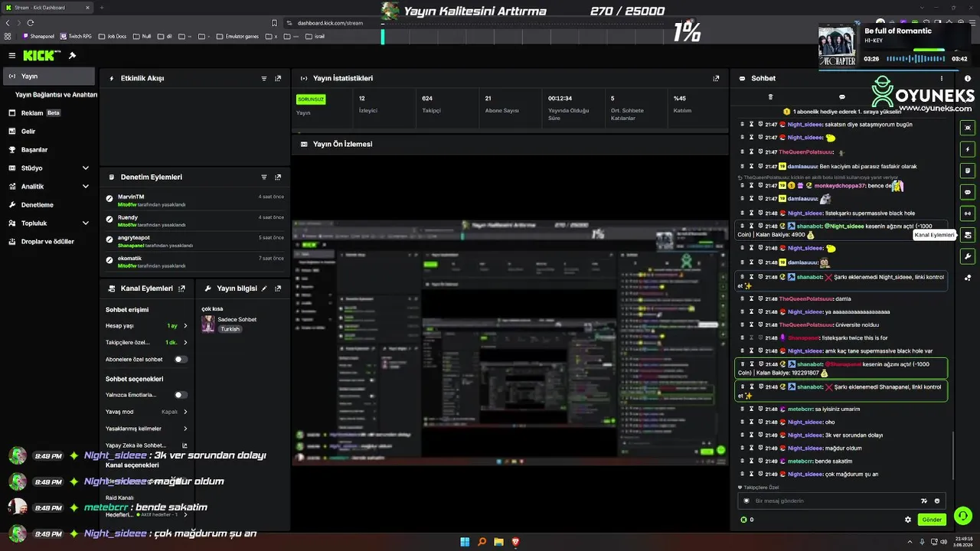
Task: Open Başarılar in the sidebar
Action: tap(49, 150)
